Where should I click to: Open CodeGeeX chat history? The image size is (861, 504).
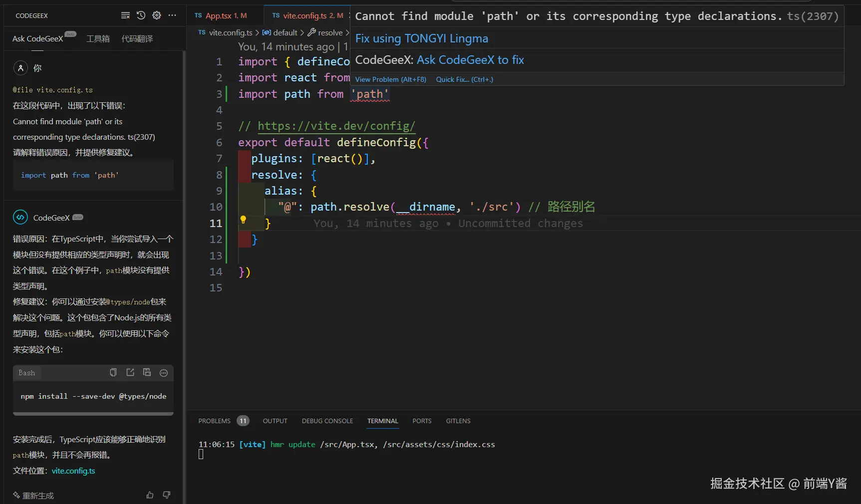point(141,15)
